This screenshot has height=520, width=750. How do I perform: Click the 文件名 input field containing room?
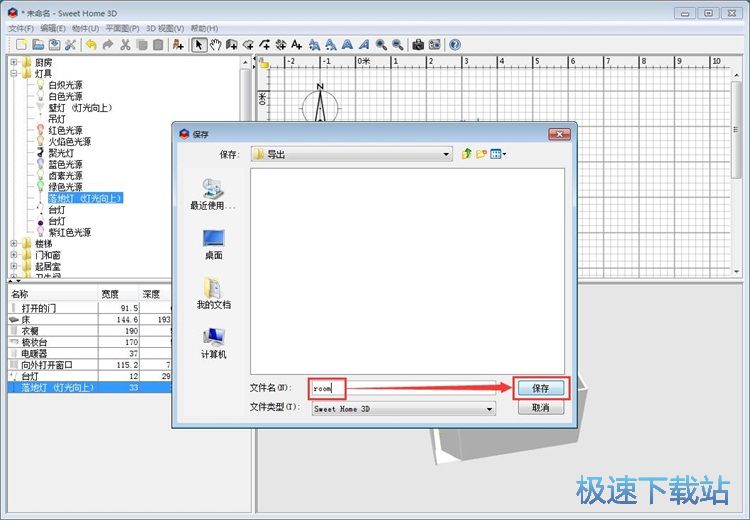[403, 388]
